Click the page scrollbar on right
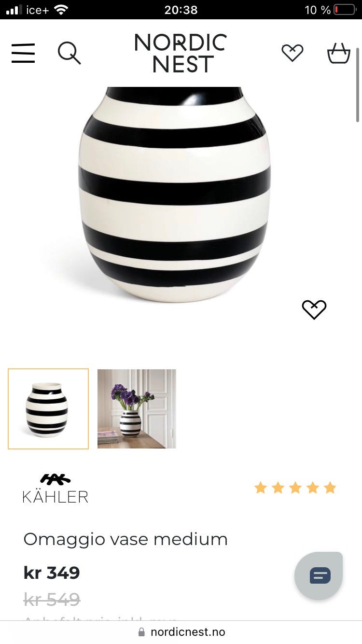This screenshot has width=362, height=644. (x=358, y=84)
